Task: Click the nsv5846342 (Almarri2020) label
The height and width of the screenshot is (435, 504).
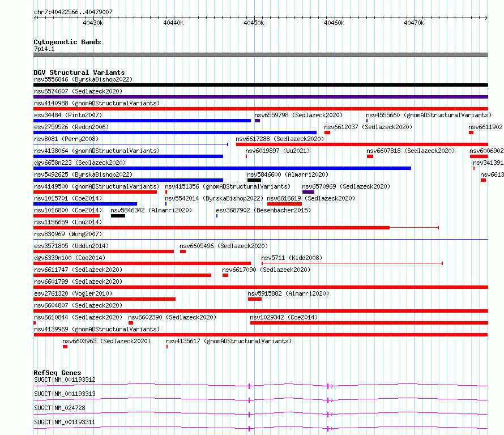Action: tap(151, 210)
